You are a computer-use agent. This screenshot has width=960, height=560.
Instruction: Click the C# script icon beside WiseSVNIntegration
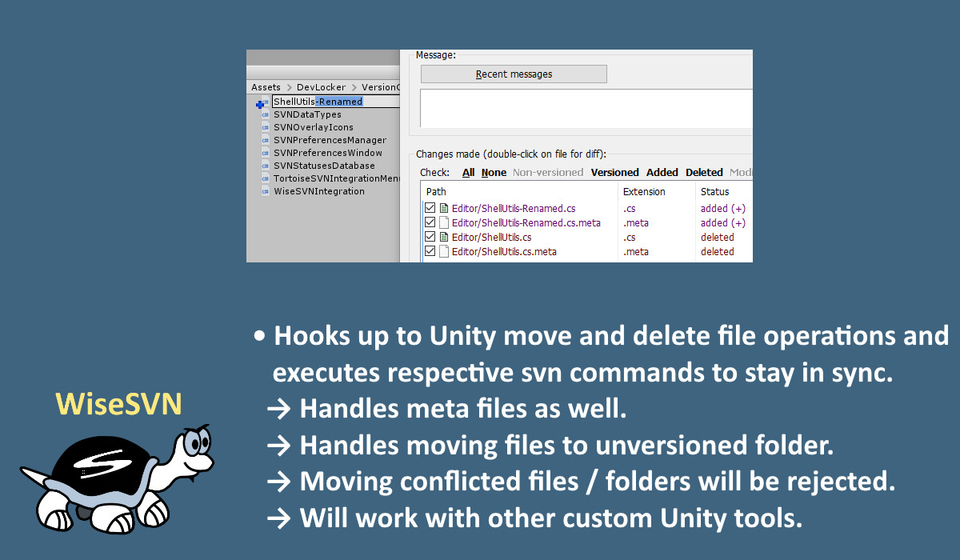coord(265,191)
